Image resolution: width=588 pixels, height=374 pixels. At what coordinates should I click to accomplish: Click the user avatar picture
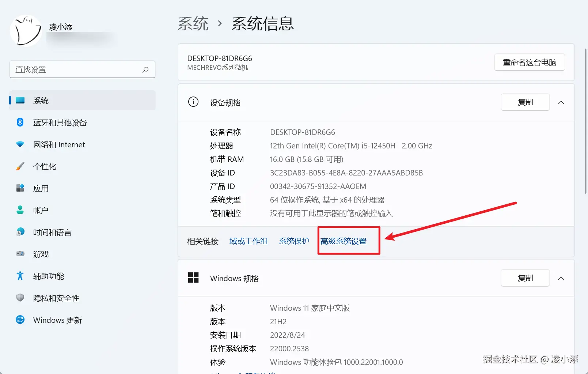(26, 31)
